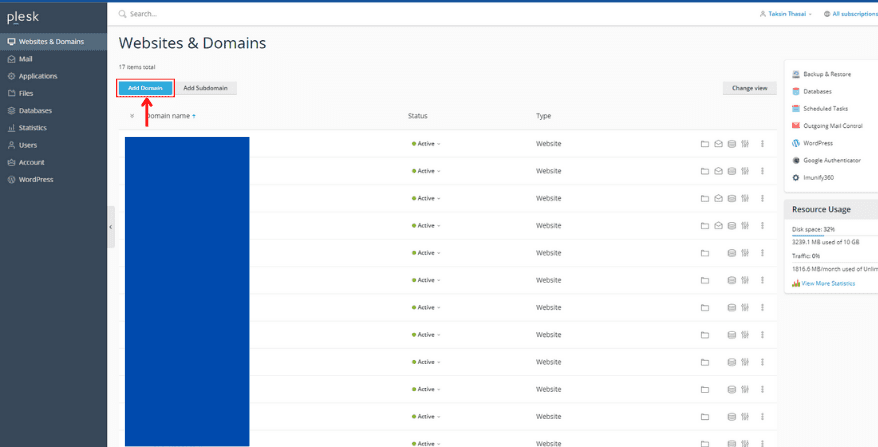This screenshot has width=878, height=447.
Task: Open the All subscriptions selector
Action: tap(851, 14)
